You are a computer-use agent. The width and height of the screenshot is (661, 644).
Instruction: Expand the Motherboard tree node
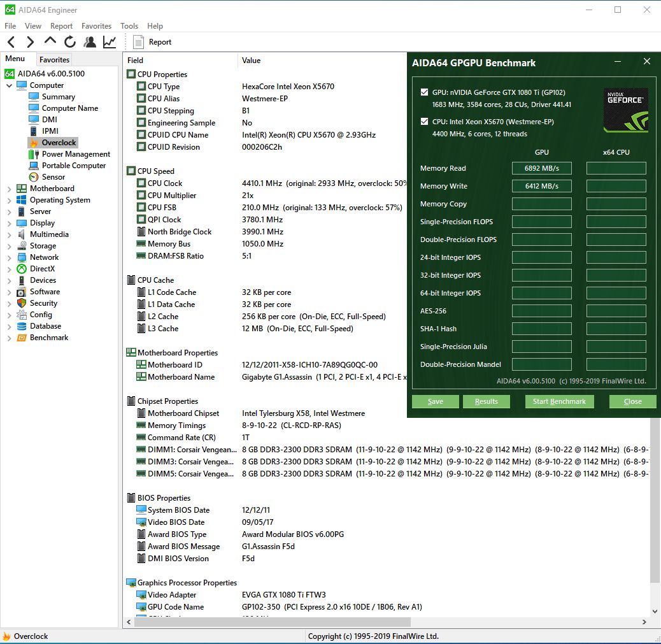[x=9, y=189]
